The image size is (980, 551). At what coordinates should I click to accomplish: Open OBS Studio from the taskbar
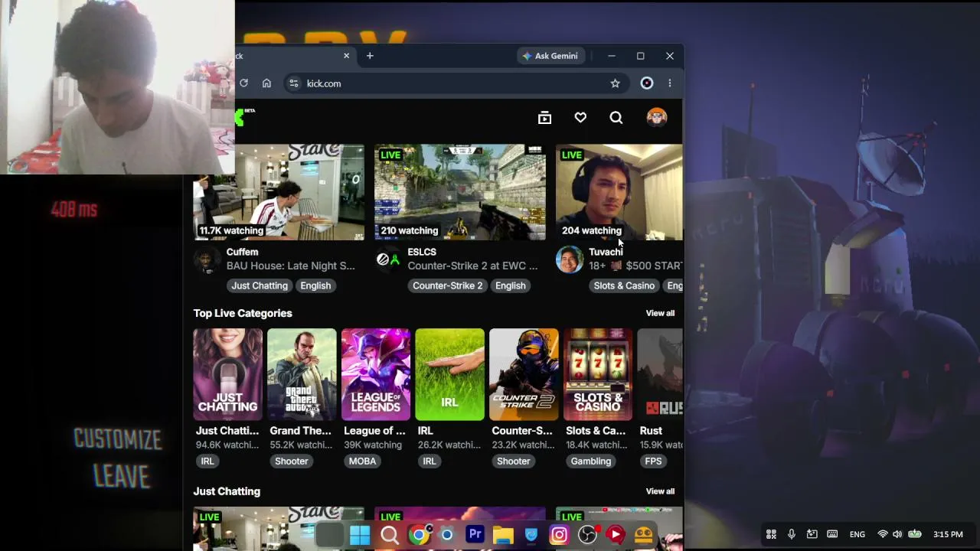point(587,535)
